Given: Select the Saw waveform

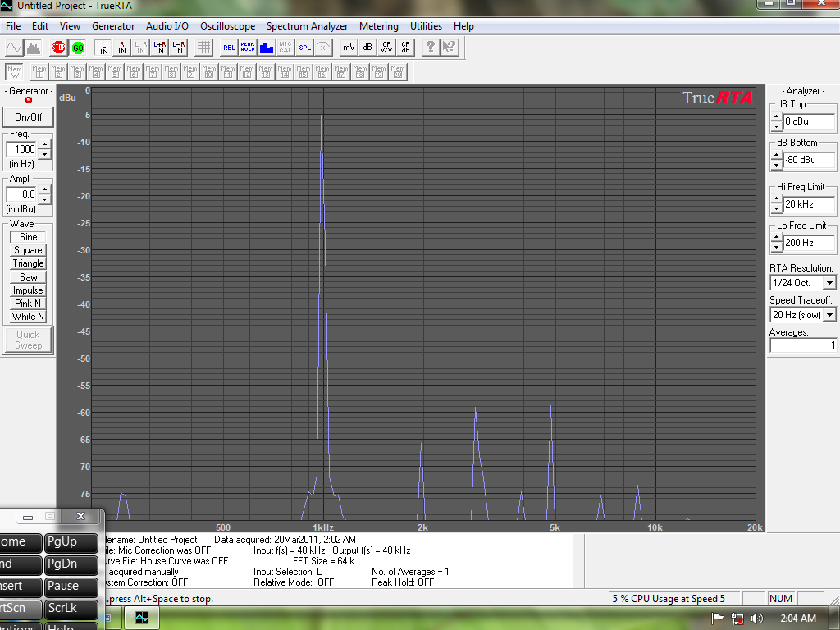Looking at the screenshot, I should (x=29, y=277).
